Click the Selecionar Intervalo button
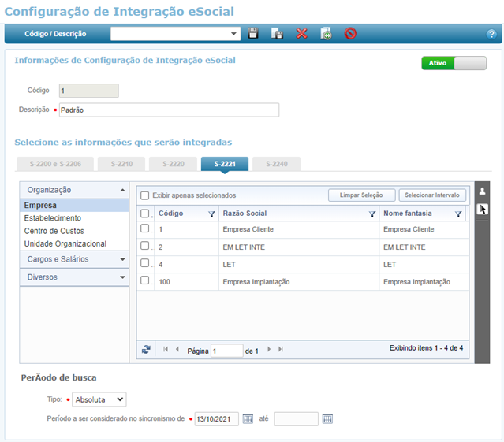 click(432, 195)
